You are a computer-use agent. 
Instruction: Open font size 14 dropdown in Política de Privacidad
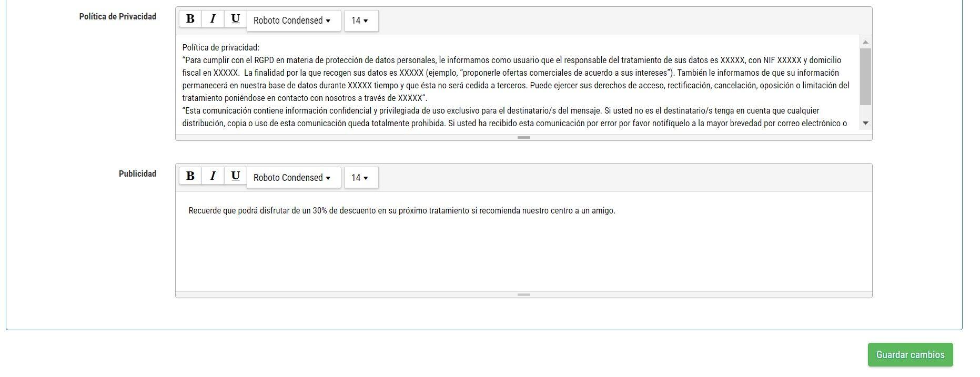pos(361,21)
